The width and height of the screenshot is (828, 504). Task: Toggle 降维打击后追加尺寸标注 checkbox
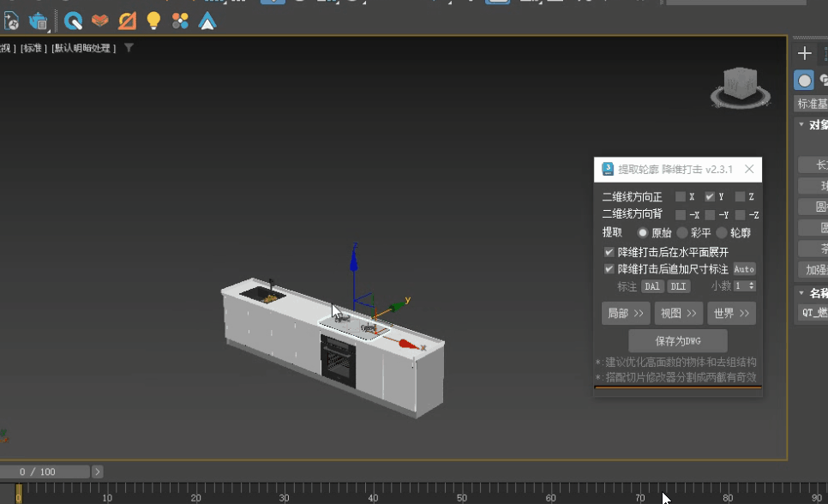tap(609, 269)
